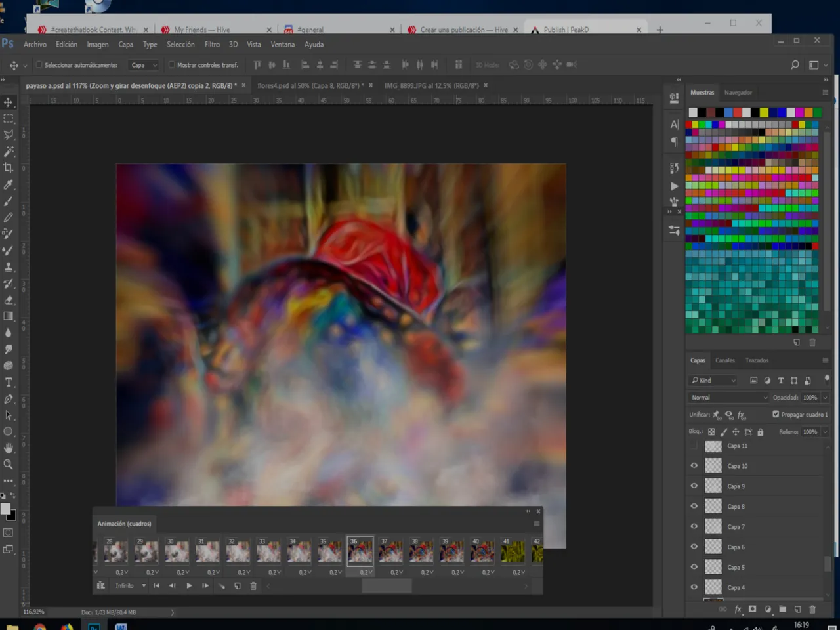The image size is (840, 630).
Task: Open the Character panel icon
Action: tap(674, 124)
